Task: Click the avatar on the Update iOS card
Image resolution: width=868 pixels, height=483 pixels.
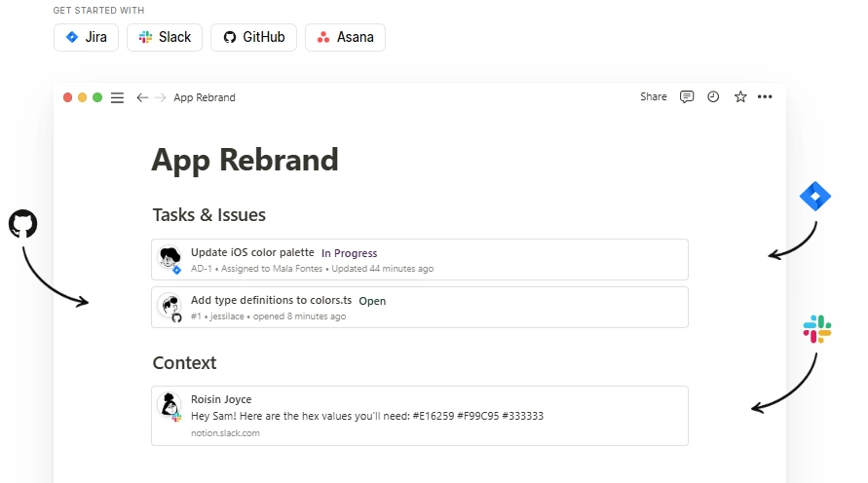Action: pos(170,258)
